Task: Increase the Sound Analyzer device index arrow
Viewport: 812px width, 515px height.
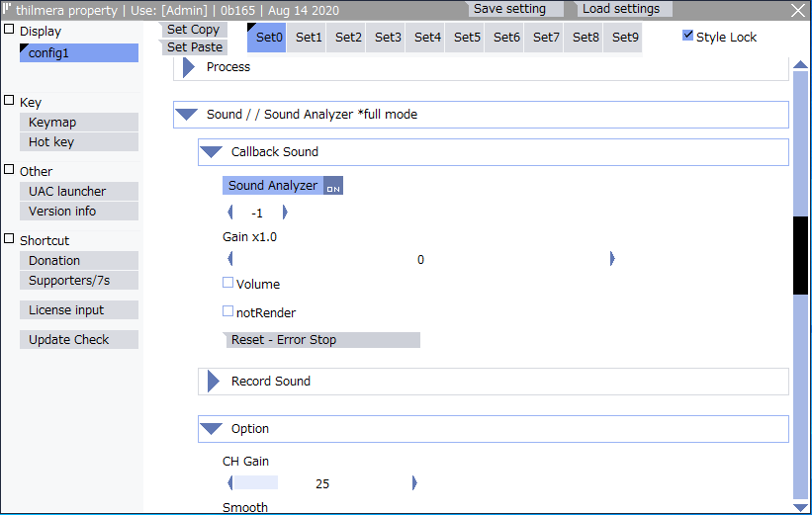Action: coord(285,213)
